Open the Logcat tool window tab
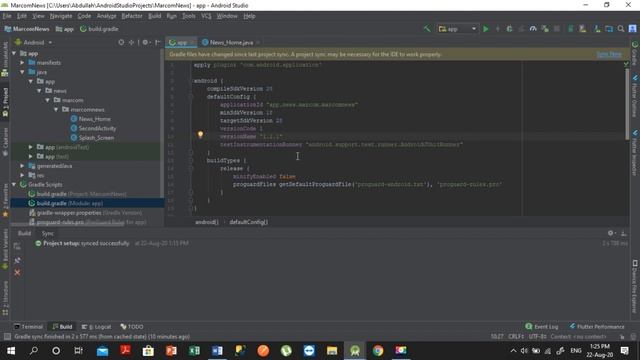The width and height of the screenshot is (640, 360). click(x=96, y=327)
